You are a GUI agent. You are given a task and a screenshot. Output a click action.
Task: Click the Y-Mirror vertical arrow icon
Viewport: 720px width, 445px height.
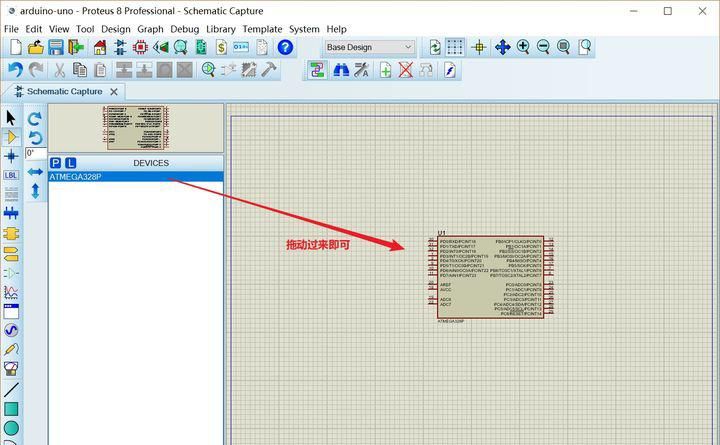[x=35, y=191]
